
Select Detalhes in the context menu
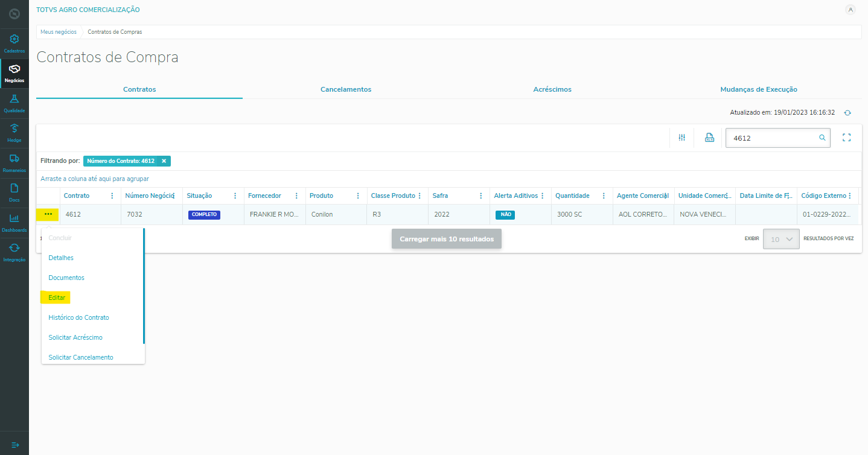(x=61, y=258)
